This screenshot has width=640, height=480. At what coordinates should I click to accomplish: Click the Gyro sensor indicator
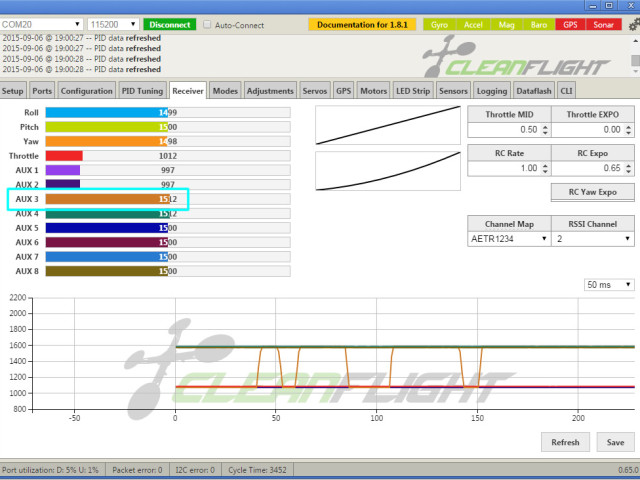coord(439,24)
